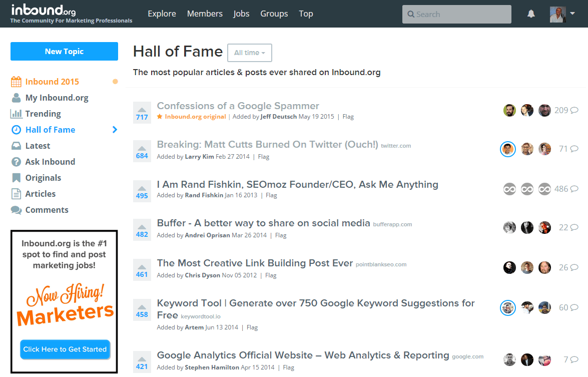Click the notifications bell icon

point(531,14)
